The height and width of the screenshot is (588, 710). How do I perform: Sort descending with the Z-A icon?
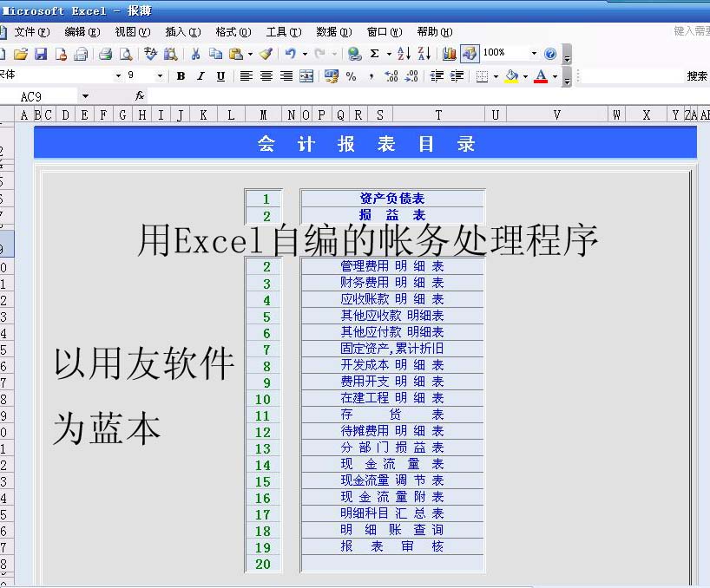pos(424,54)
